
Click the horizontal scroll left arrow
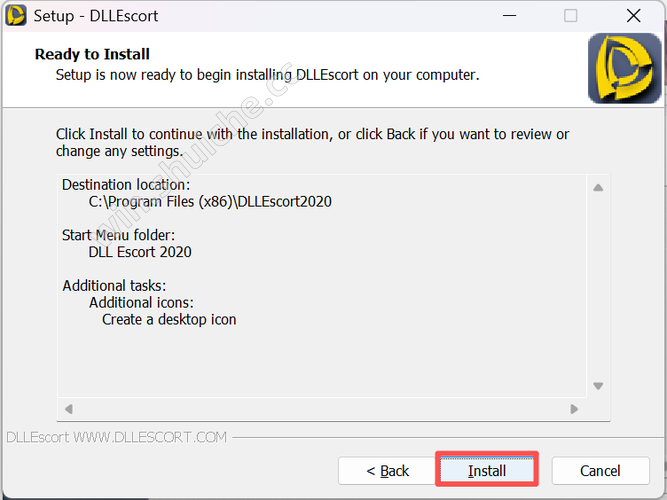[x=69, y=409]
